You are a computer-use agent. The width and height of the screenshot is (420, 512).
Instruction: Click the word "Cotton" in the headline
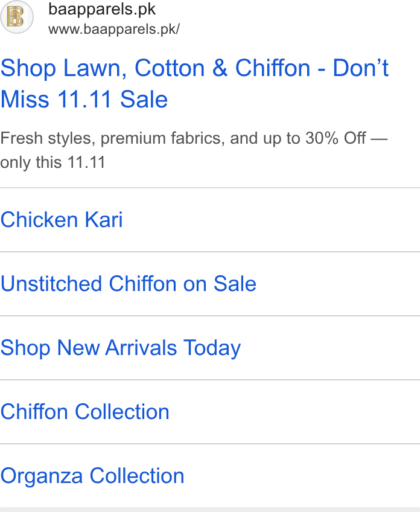click(170, 68)
